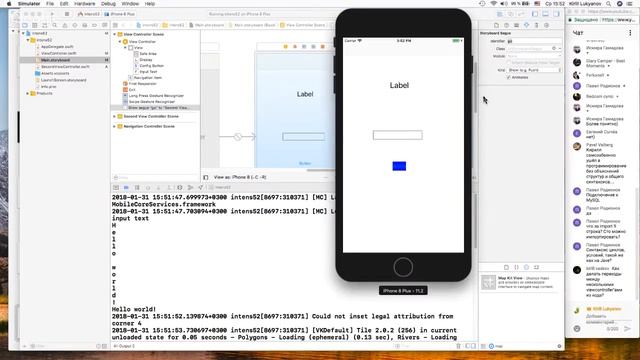Open the Kind dropdown in segue inspector
Viewport: 640px width, 360px height.
click(534, 70)
